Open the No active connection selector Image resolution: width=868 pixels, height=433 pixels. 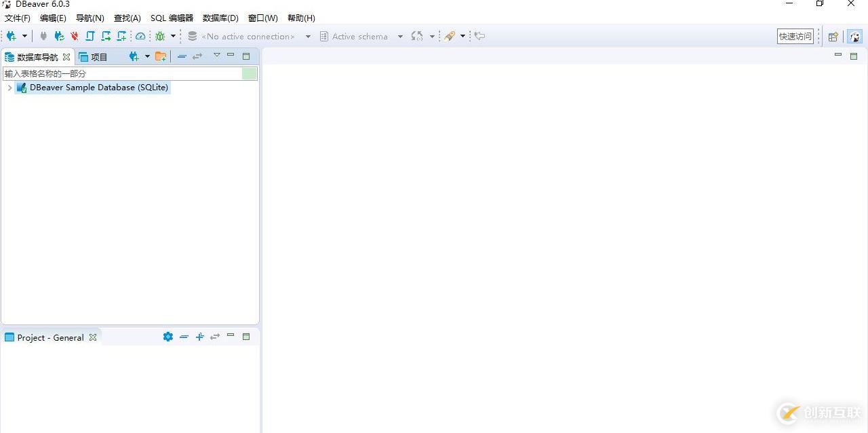pyautogui.click(x=249, y=36)
